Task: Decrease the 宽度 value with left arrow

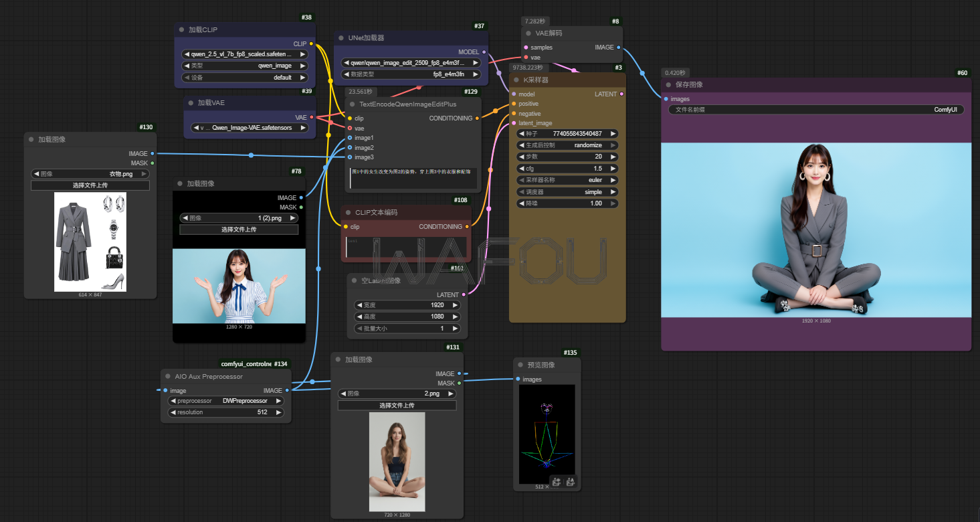Action: click(359, 305)
